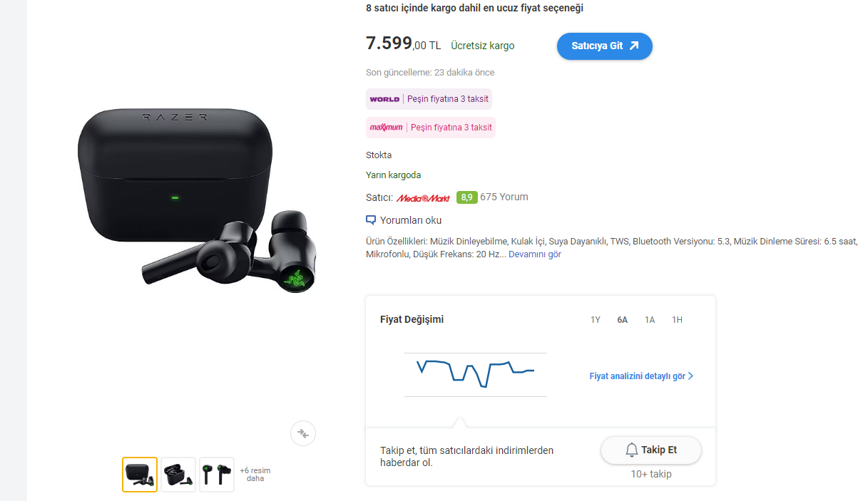The image size is (868, 501).
Task: Select the second open-case thumbnail
Action: (178, 475)
